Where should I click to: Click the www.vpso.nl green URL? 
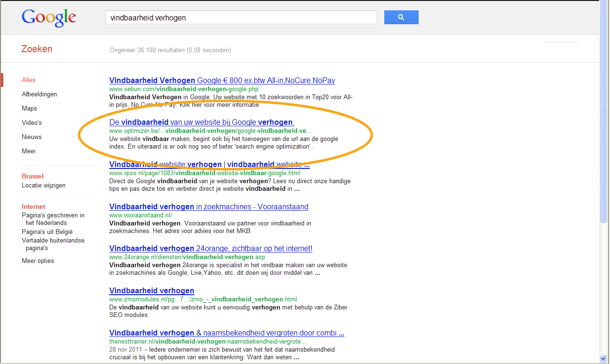pyautogui.click(x=204, y=173)
